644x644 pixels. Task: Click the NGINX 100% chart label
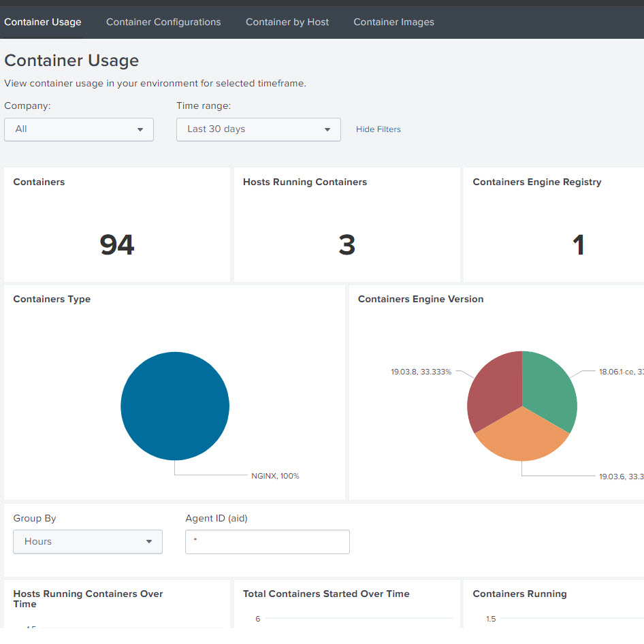[x=275, y=476]
